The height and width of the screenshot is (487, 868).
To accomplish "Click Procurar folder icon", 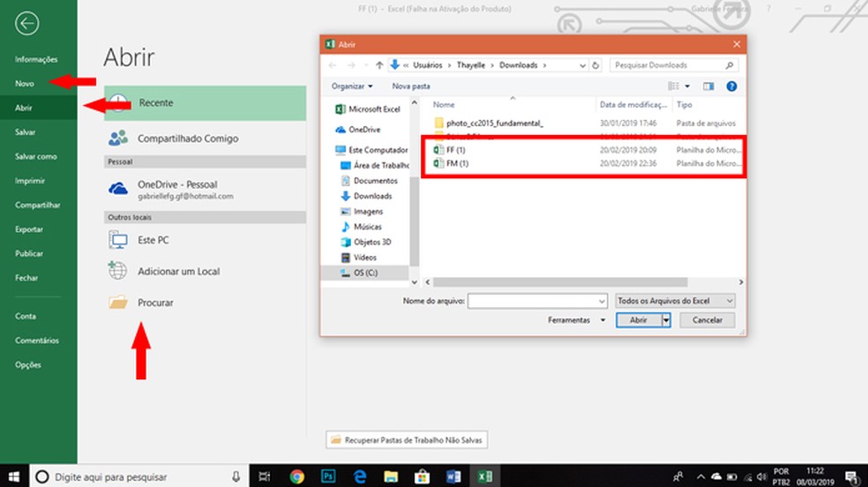I will click(x=118, y=302).
